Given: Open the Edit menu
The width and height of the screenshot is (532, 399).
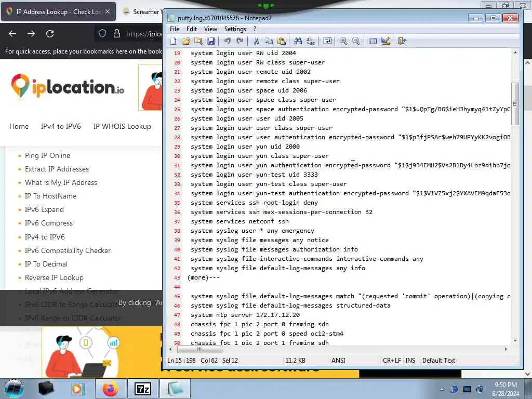Looking at the screenshot, I should pos(191,29).
